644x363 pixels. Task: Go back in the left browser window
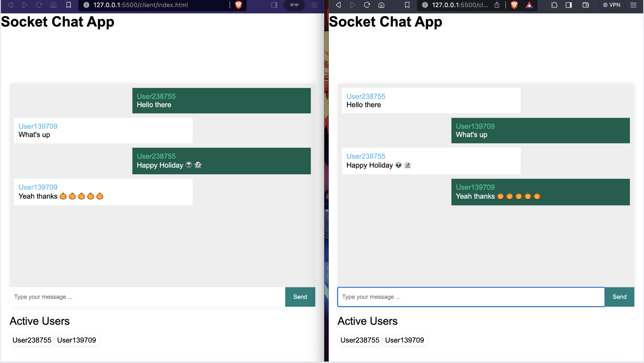(x=10, y=5)
